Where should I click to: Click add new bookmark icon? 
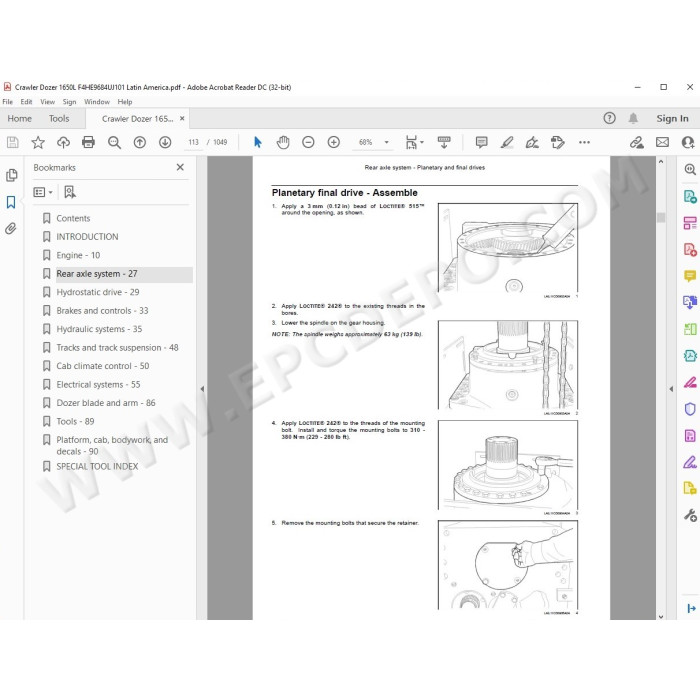point(70,192)
